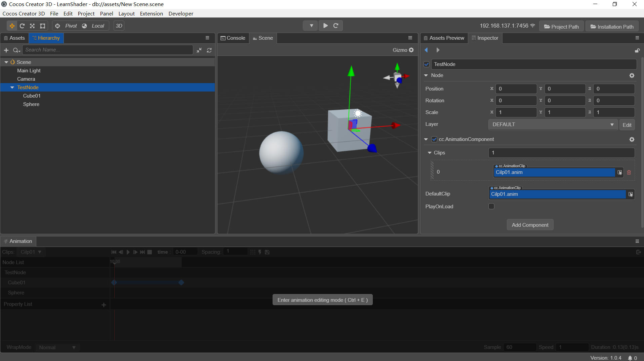The width and height of the screenshot is (644, 361).
Task: Delete Cilp01.anim from the Clips list
Action: 629,172
